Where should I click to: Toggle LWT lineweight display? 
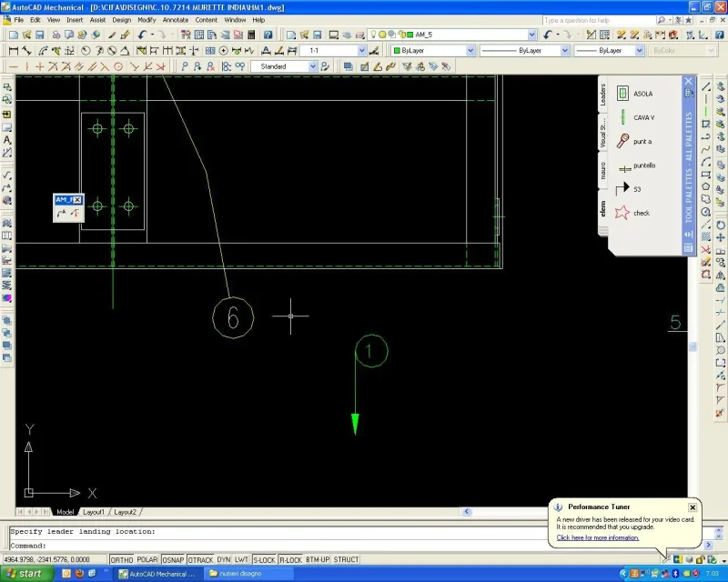point(241,560)
